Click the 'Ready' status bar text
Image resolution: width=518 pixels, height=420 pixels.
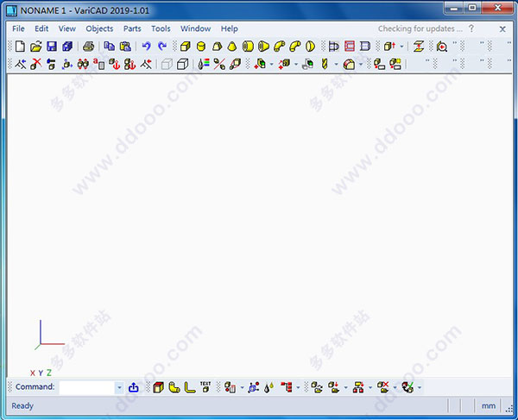[x=22, y=406]
